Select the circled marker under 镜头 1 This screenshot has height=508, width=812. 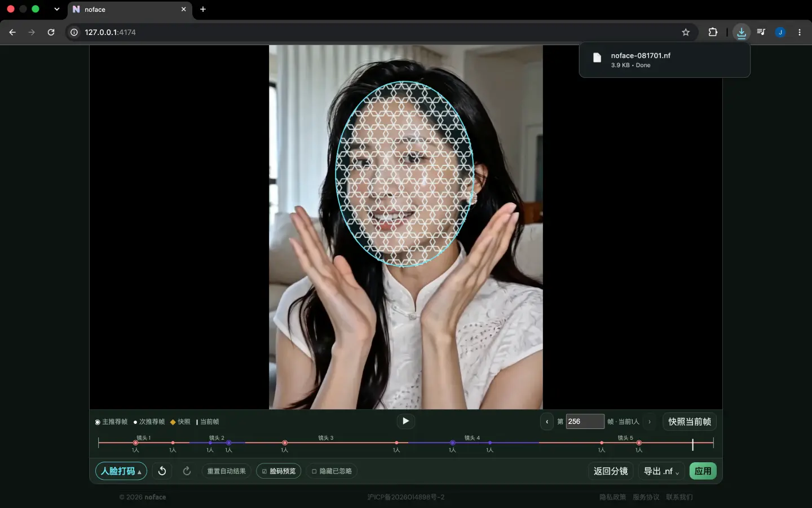(x=135, y=443)
